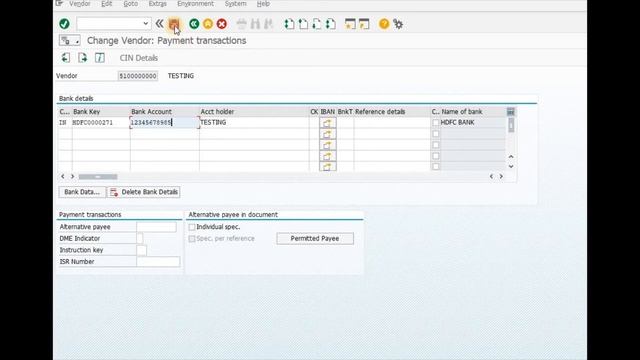The image size is (640, 360).
Task: Tick collection checkbox in second table row
Action: 436,134
